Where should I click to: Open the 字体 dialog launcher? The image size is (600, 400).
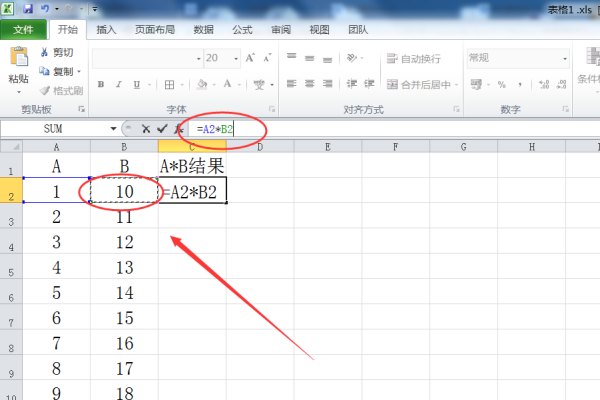coord(272,109)
